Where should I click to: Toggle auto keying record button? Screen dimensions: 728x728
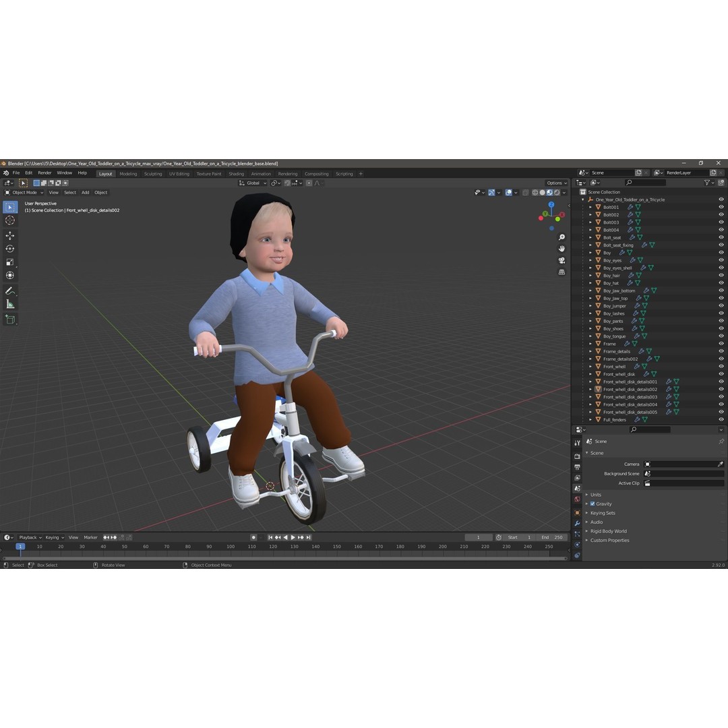(x=253, y=537)
